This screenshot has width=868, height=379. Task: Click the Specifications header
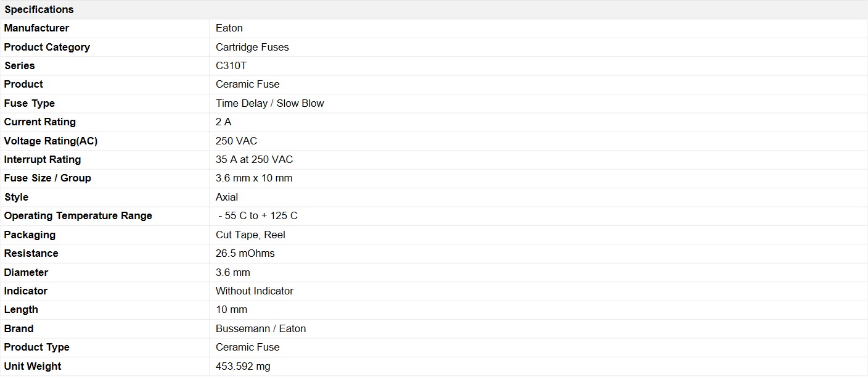39,9
